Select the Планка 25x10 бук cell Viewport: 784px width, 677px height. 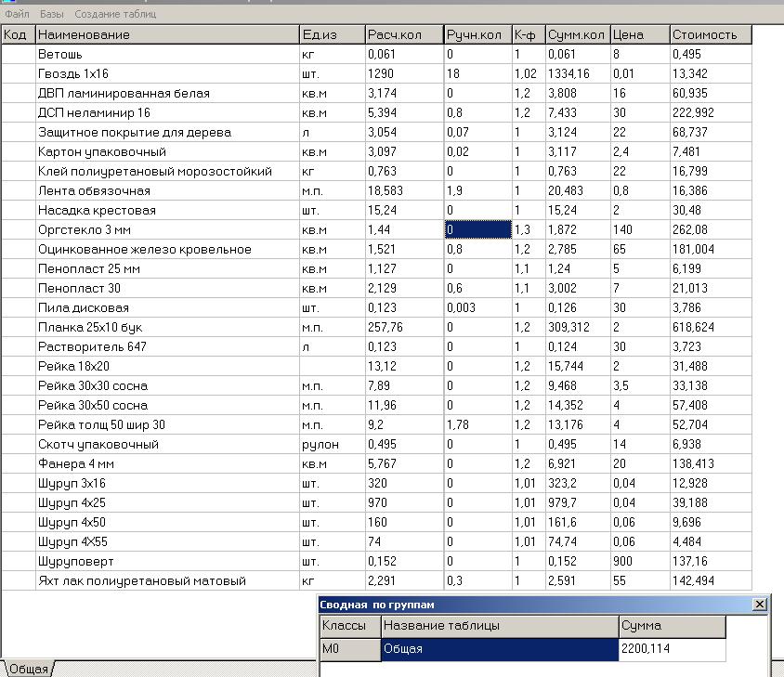coord(167,327)
